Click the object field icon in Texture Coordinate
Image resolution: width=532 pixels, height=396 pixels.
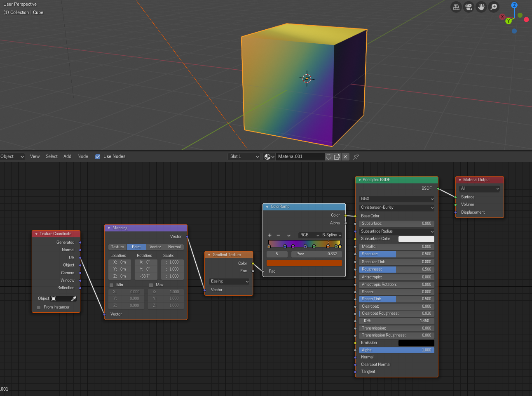point(54,299)
